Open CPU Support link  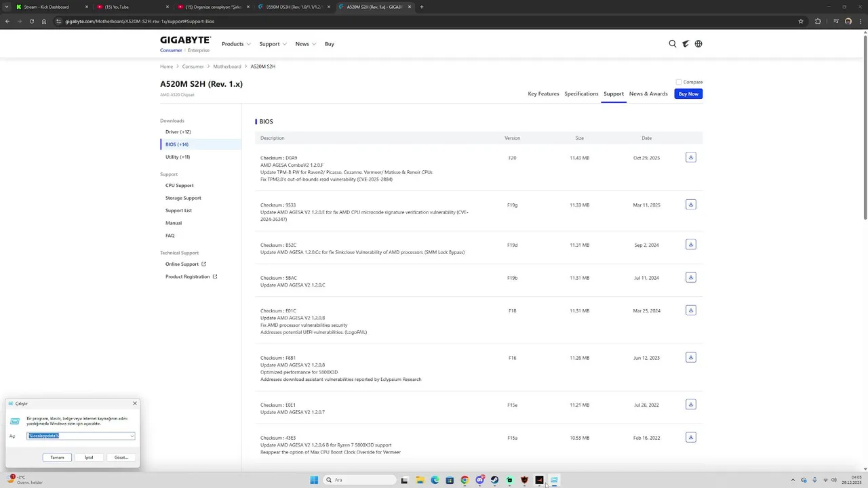[x=180, y=185]
